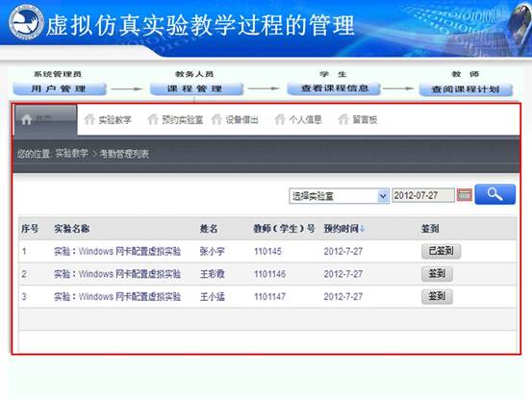Screen dimensions: 532x399
Task: Click student number 1101146
Action: tap(269, 274)
